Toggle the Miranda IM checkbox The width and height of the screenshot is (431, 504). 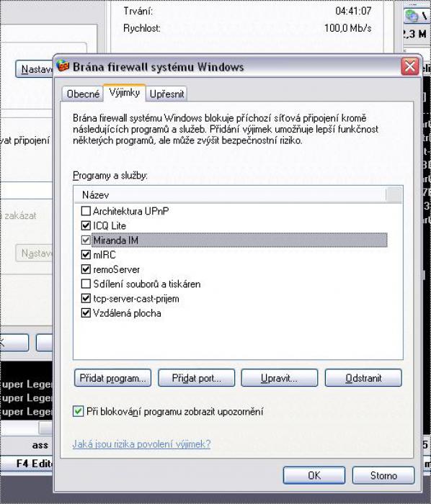(x=86, y=240)
